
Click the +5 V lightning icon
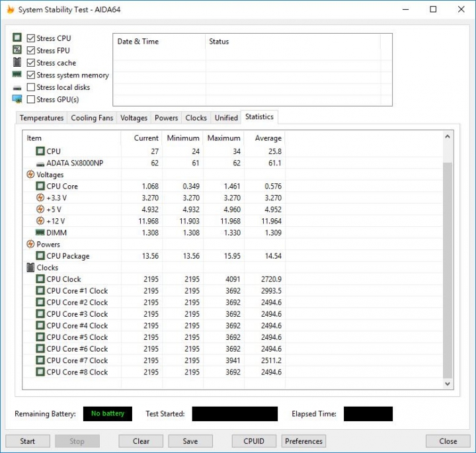click(x=40, y=209)
